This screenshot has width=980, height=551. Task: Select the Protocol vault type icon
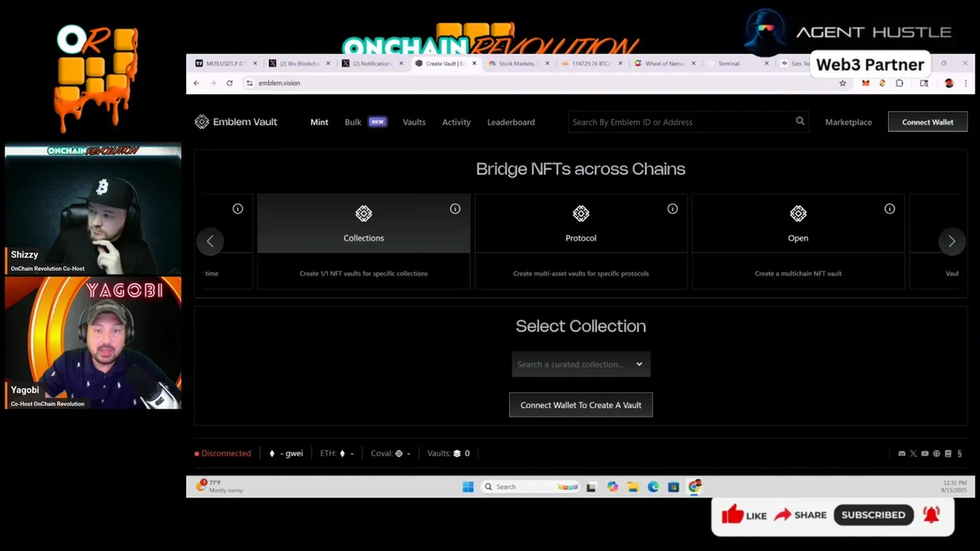click(581, 214)
